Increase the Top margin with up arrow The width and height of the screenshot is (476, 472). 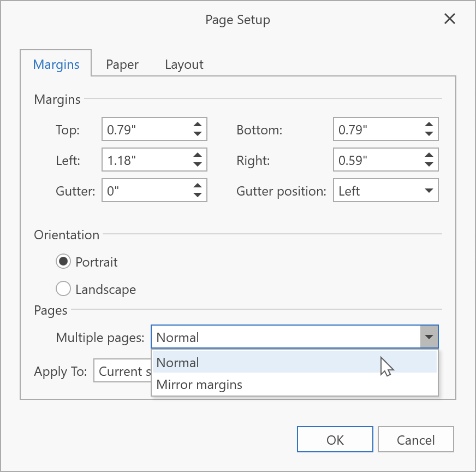point(198,125)
